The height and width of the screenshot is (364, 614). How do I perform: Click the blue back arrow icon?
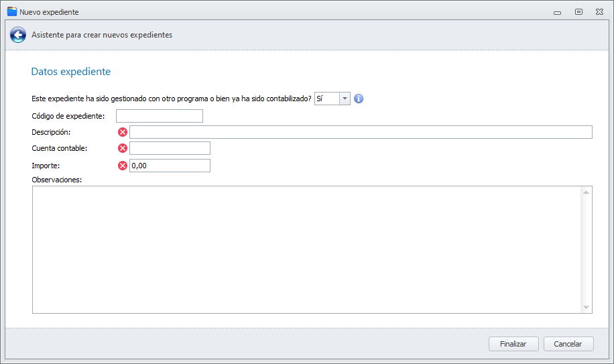pyautogui.click(x=18, y=35)
